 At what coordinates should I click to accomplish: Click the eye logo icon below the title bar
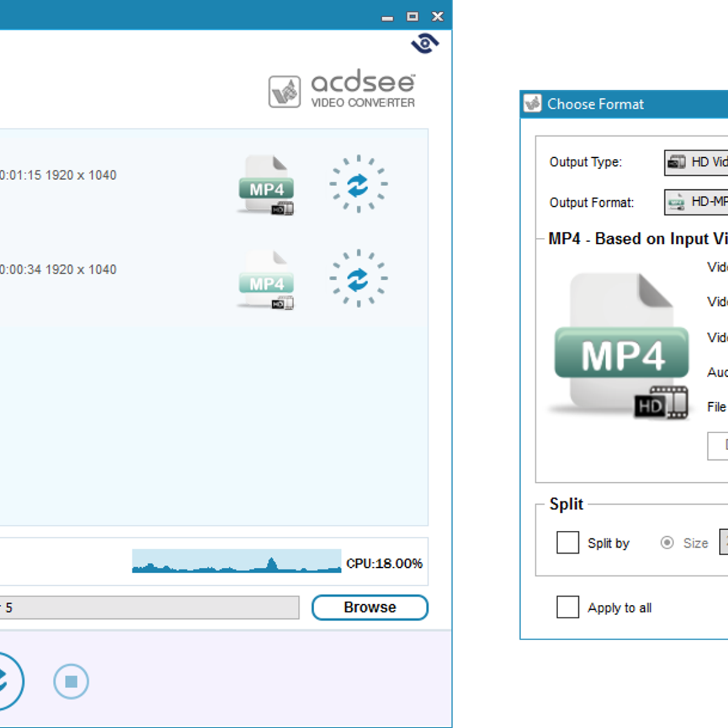(425, 44)
